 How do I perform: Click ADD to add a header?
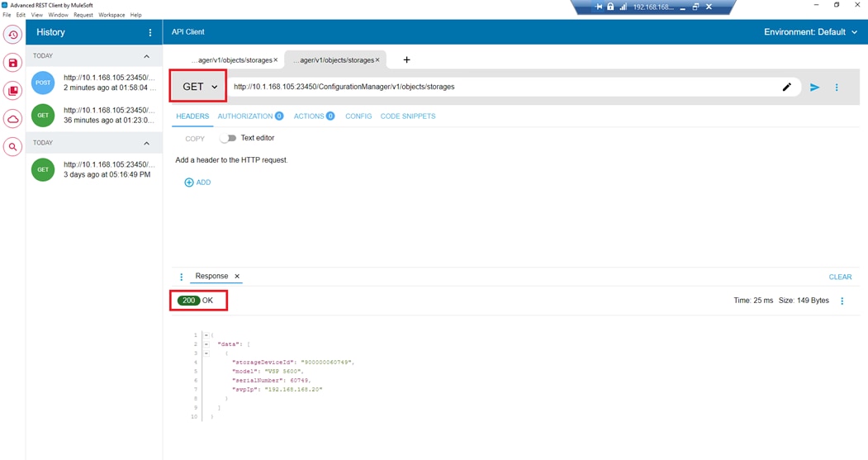[197, 183]
